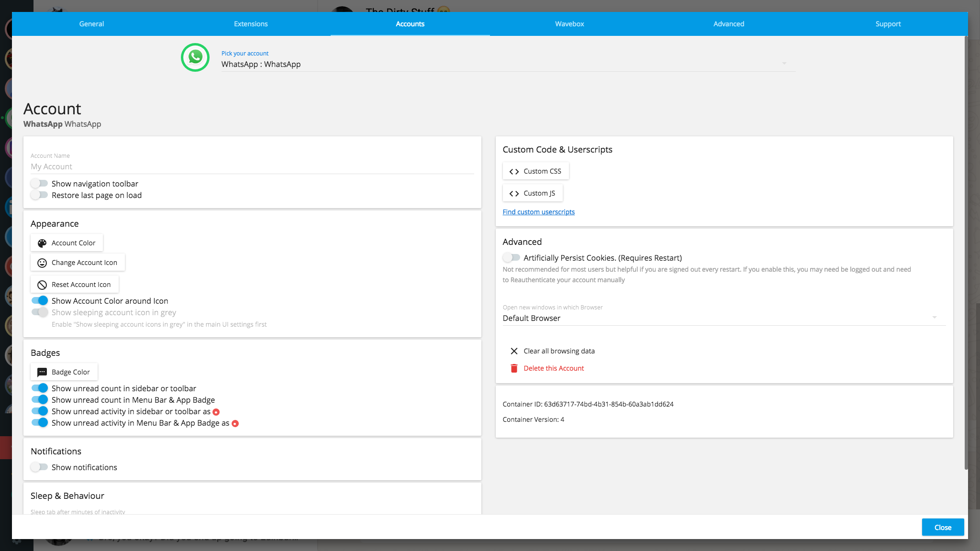Screen dimensions: 980x551
Task: Follow the Find custom userscripts link
Action: (538, 212)
